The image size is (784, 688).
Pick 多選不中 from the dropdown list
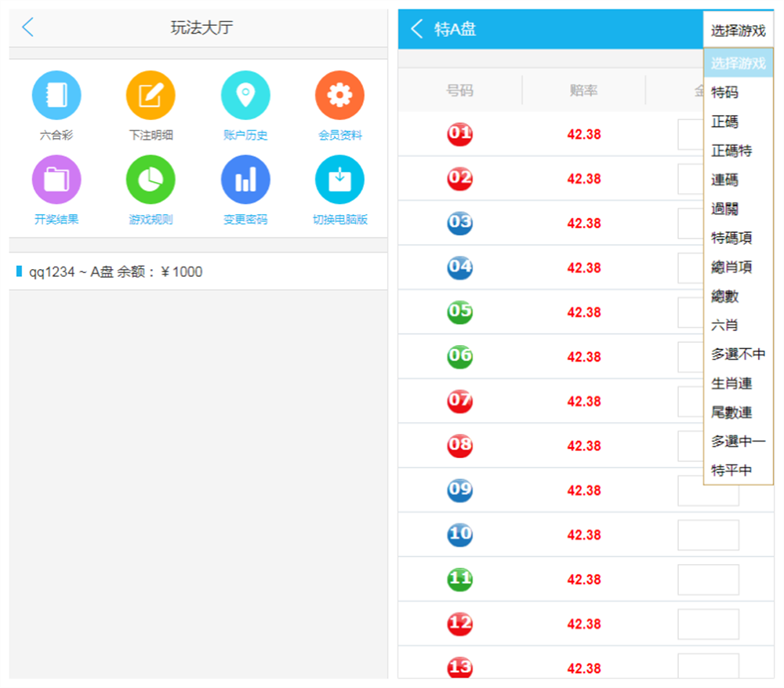tap(737, 354)
